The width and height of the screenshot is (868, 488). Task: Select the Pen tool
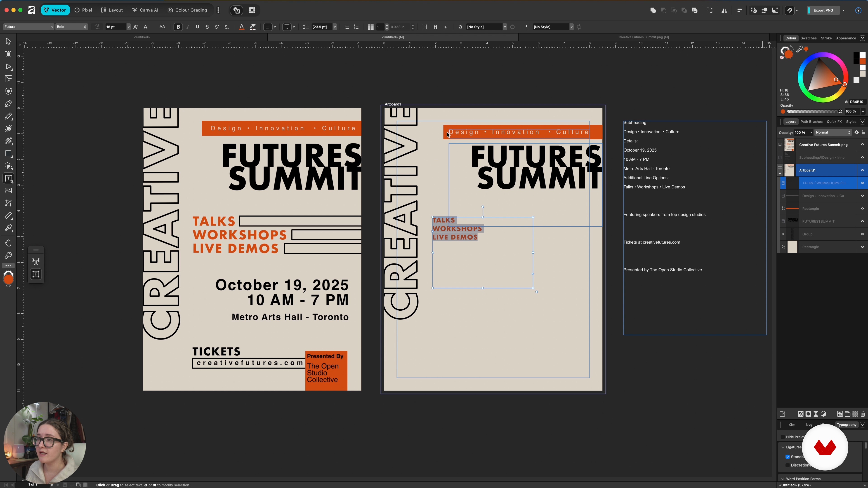point(8,104)
